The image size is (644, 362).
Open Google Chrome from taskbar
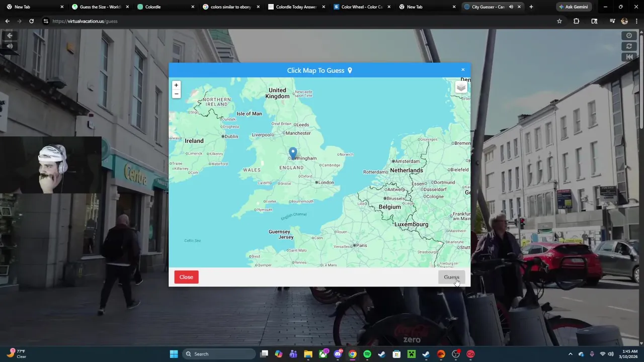coord(352,354)
